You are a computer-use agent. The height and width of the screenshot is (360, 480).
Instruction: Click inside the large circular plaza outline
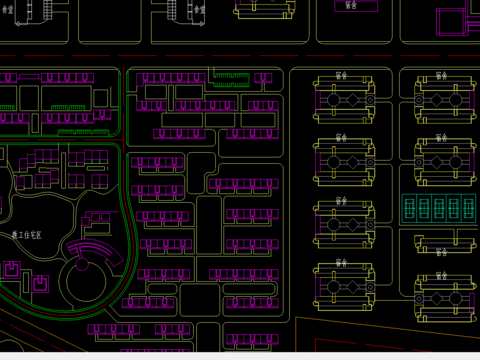tap(86, 282)
